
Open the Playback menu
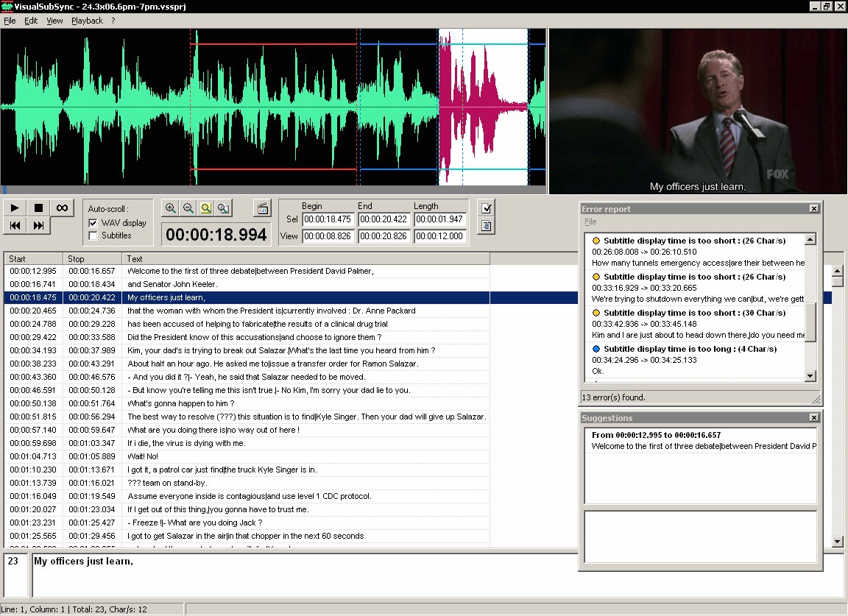(86, 21)
